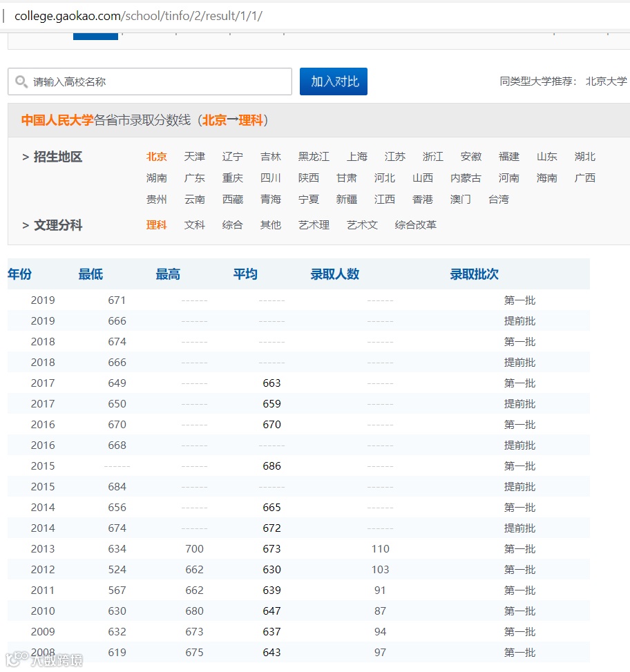Select 海南 region
The image size is (630, 672).
pyautogui.click(x=547, y=178)
